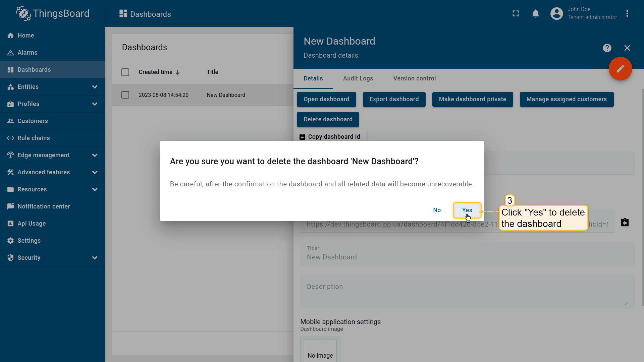The width and height of the screenshot is (644, 362).
Task: Switch to the Version control tab
Action: click(x=414, y=78)
